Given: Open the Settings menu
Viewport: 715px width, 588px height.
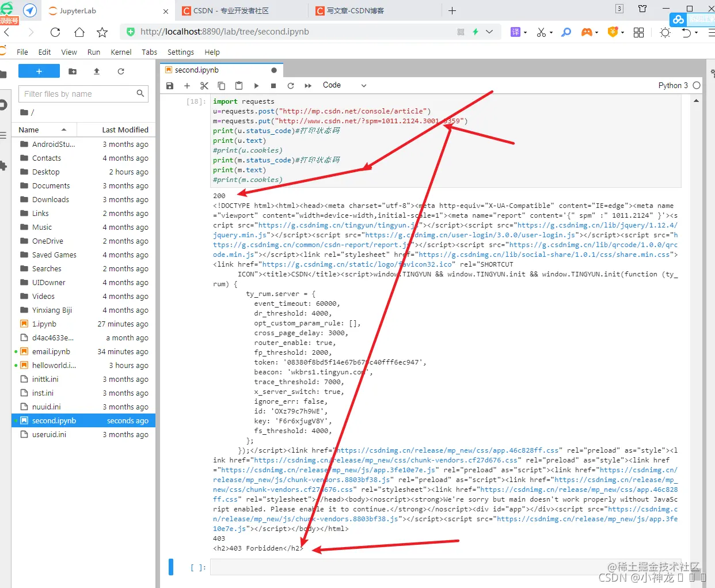Looking at the screenshot, I should 181,52.
